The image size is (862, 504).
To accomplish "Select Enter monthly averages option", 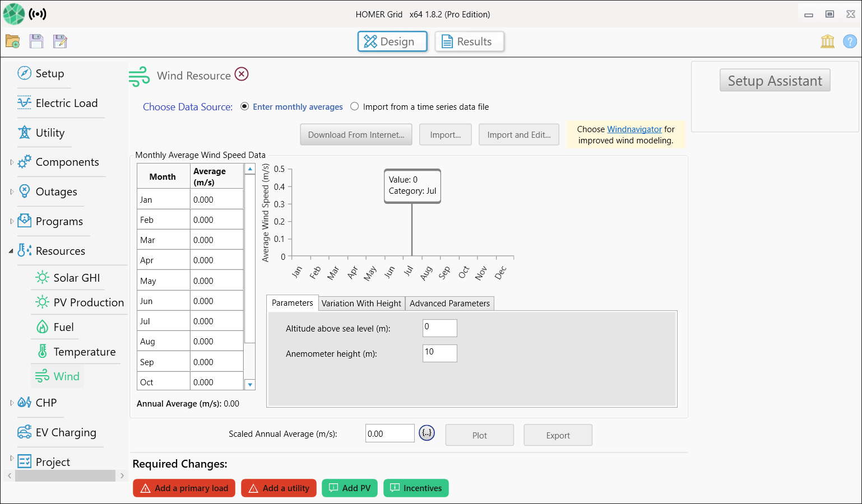I will pos(245,106).
